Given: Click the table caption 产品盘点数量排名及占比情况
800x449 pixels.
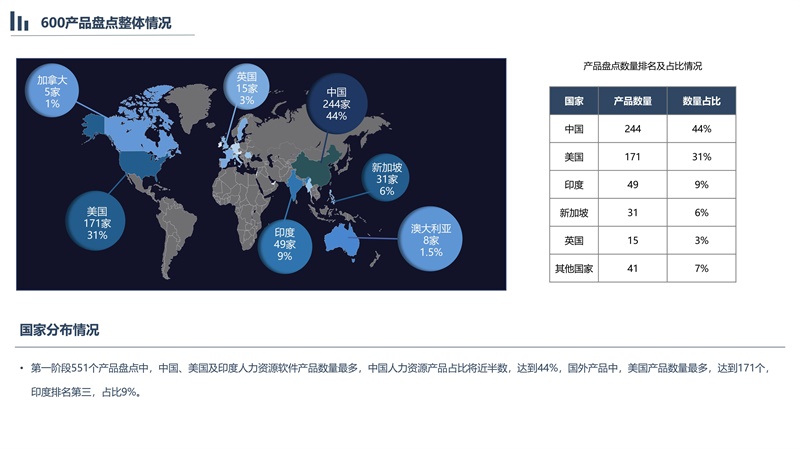Looking at the screenshot, I should (642, 66).
